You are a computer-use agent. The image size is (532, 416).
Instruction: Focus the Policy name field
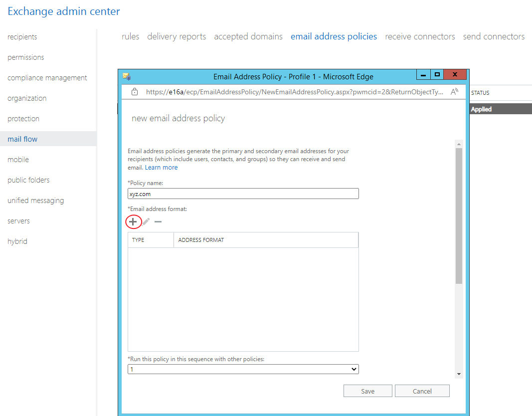point(243,194)
